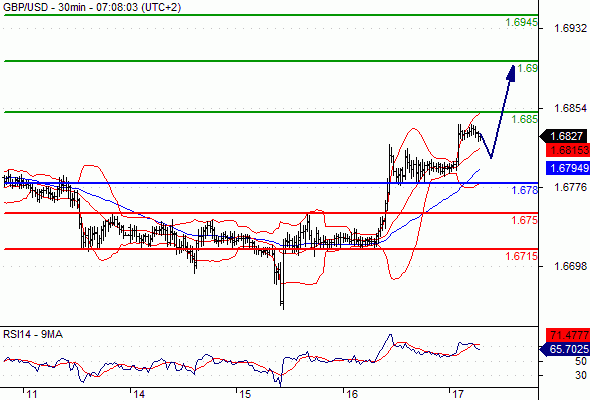Select the blue 1.678 pivot label
The width and height of the screenshot is (590, 400).
point(525,190)
